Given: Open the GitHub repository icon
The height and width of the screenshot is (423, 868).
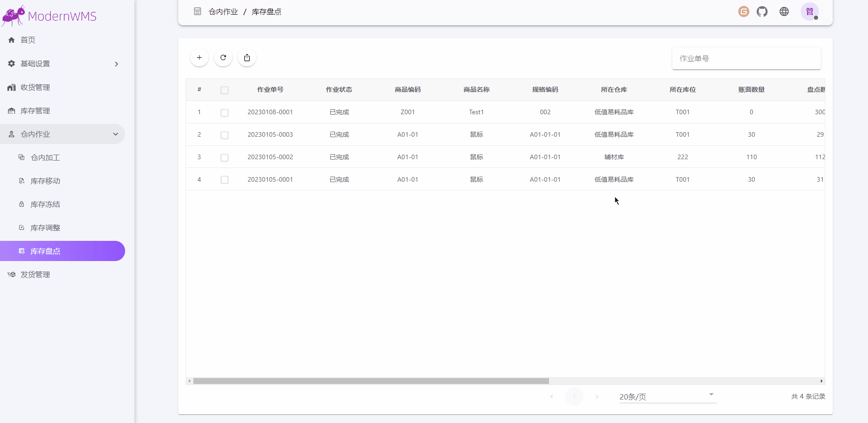Looking at the screenshot, I should click(x=762, y=11).
